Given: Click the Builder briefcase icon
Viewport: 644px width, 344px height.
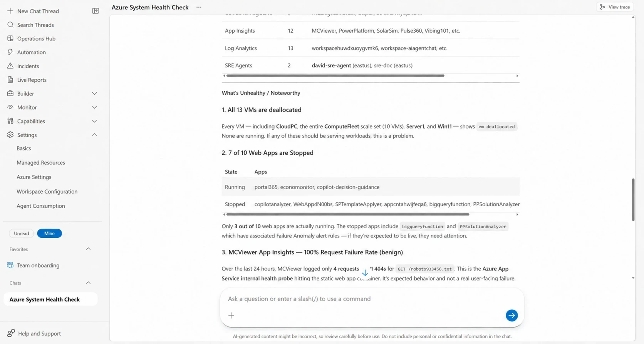Looking at the screenshot, I should click(10, 94).
